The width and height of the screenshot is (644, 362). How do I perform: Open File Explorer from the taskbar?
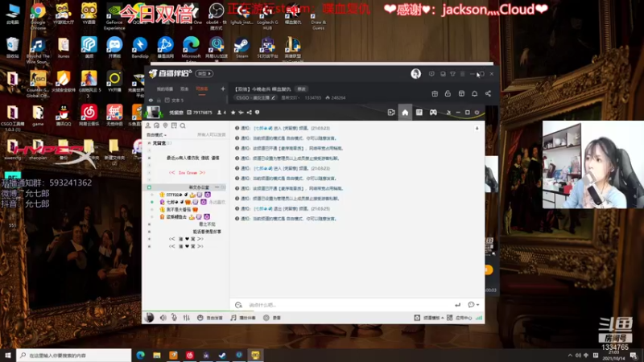157,355
